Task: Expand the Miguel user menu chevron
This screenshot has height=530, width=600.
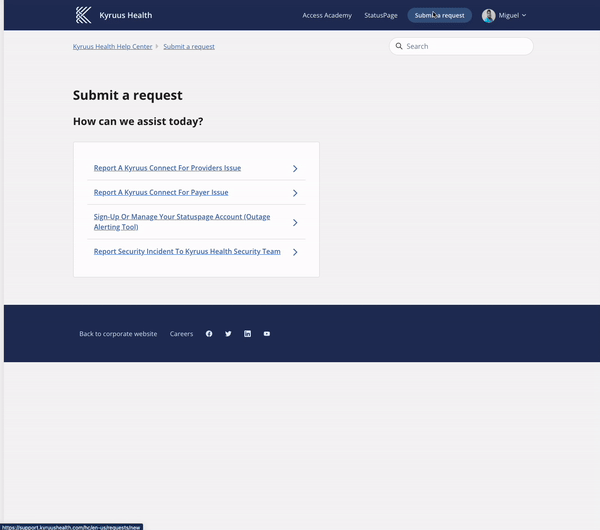Action: 524,15
